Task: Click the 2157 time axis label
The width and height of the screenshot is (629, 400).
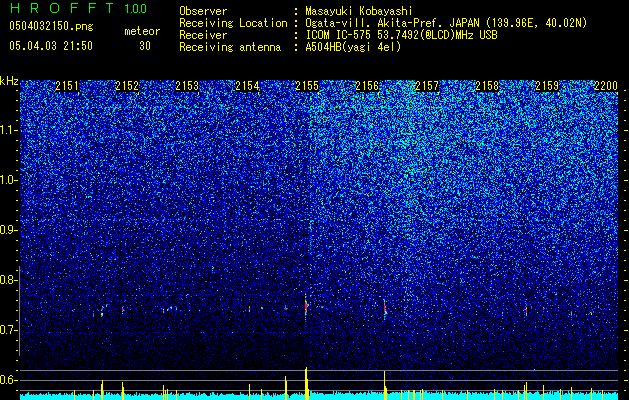Action: (x=427, y=86)
